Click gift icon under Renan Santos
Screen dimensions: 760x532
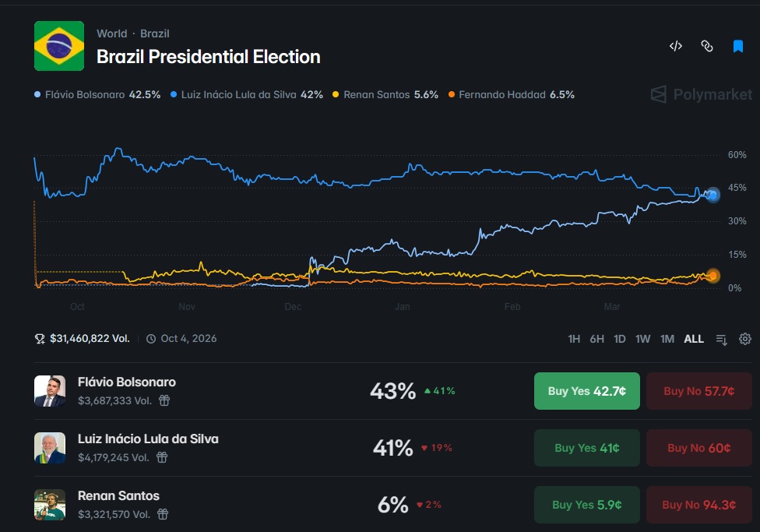coord(163,514)
